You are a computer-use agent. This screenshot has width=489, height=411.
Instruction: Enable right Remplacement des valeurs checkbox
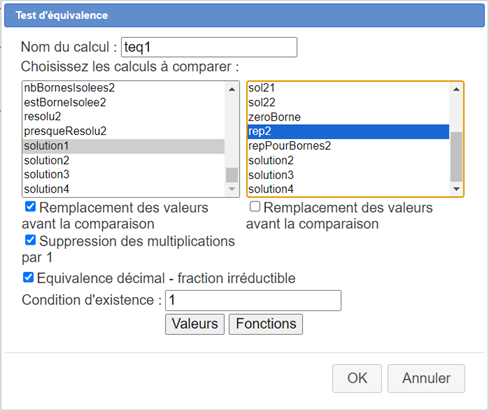pos(255,207)
